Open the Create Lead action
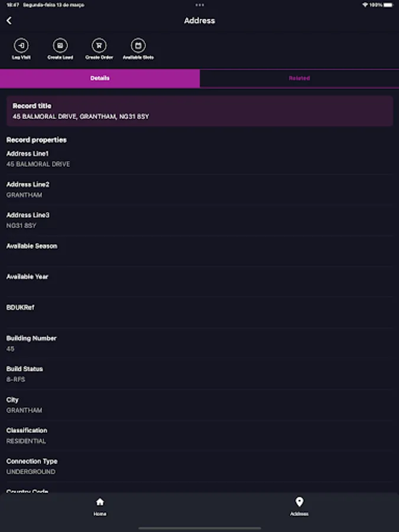Image resolution: width=399 pixels, height=532 pixels. pos(60,46)
